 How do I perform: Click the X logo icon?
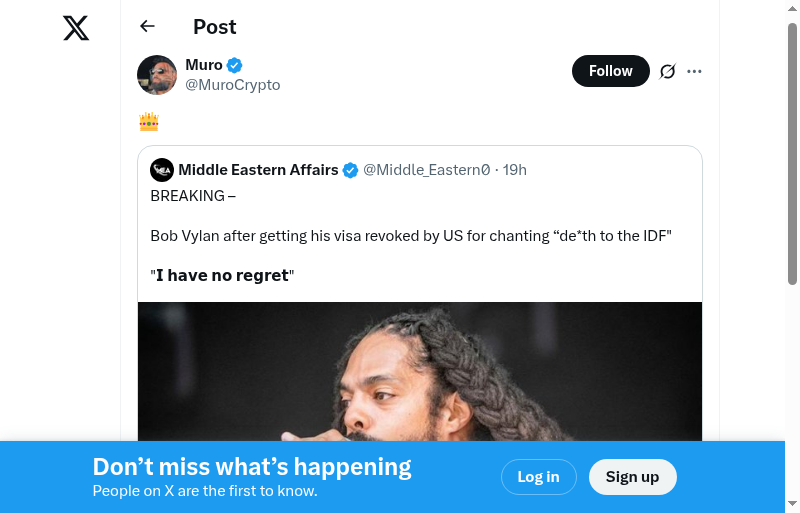76,28
